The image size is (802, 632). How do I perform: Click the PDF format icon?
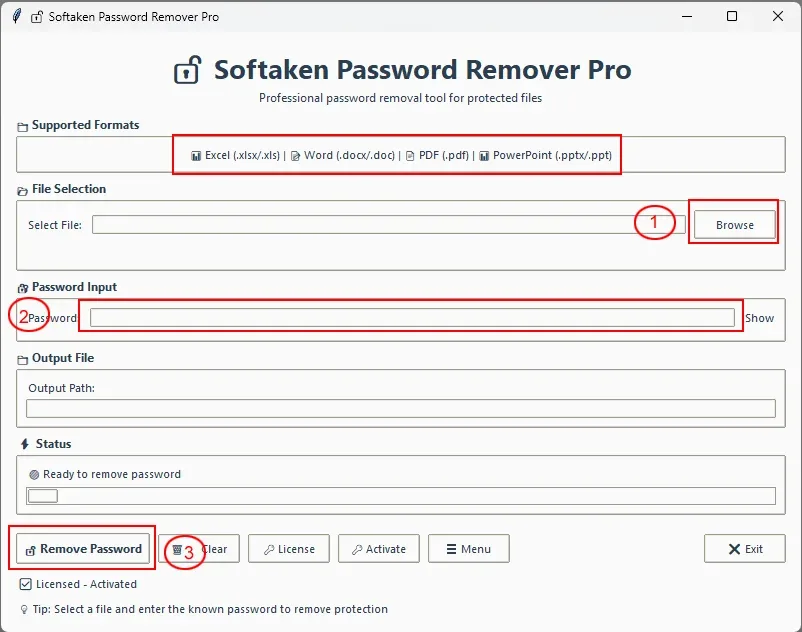tap(410, 156)
